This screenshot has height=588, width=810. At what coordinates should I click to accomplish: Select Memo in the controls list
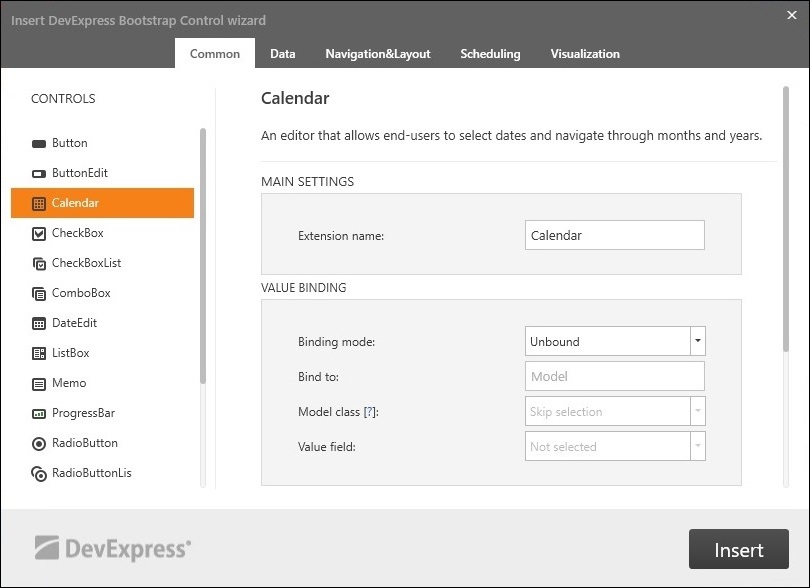click(102, 383)
